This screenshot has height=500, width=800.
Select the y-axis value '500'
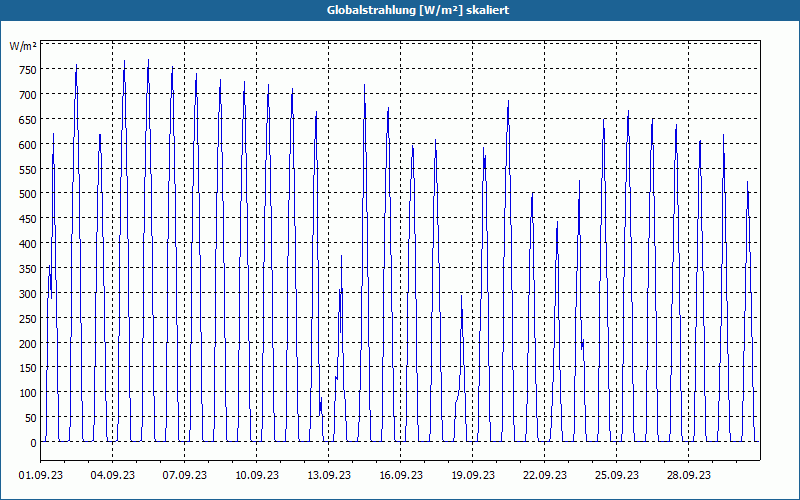point(28,194)
